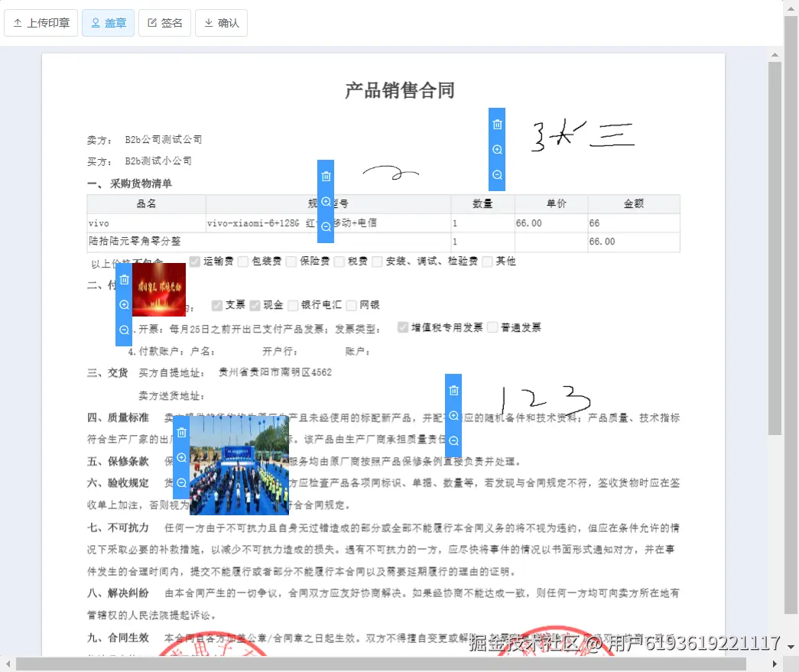Image resolution: width=799 pixels, height=672 pixels.
Task: Click the horizontal scroll left arrow
Action: point(8,664)
